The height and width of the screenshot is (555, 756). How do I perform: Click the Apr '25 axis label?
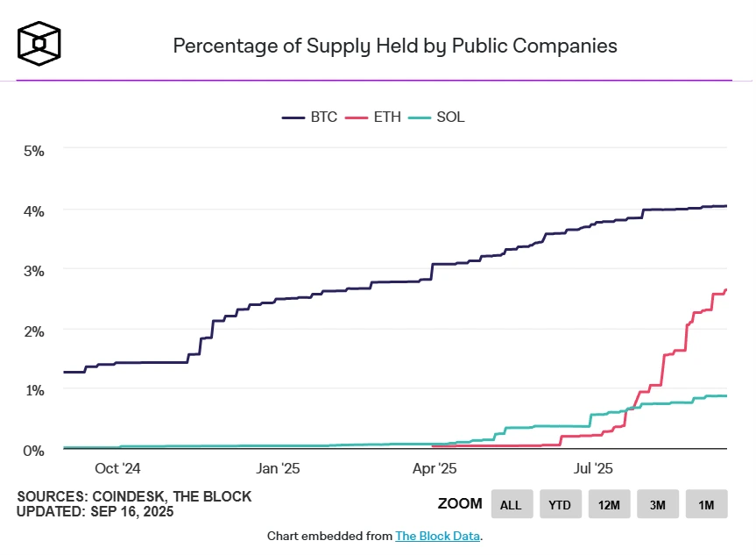(435, 468)
